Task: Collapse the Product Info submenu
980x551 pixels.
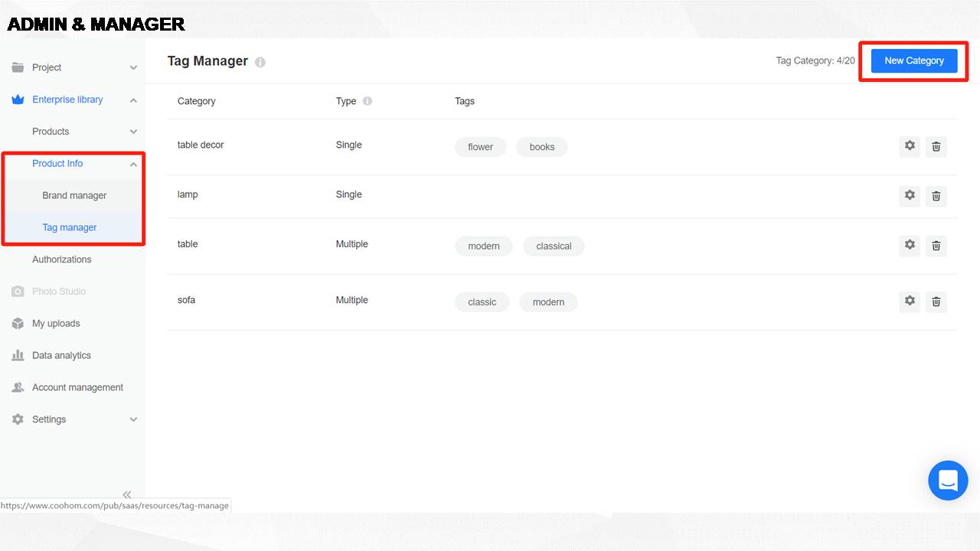Action: [x=133, y=165]
